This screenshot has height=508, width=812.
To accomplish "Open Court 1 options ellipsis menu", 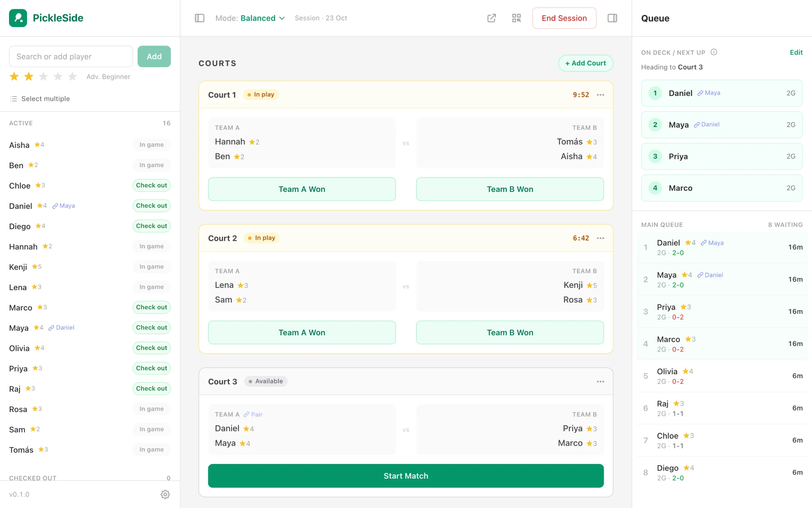I will tap(601, 95).
